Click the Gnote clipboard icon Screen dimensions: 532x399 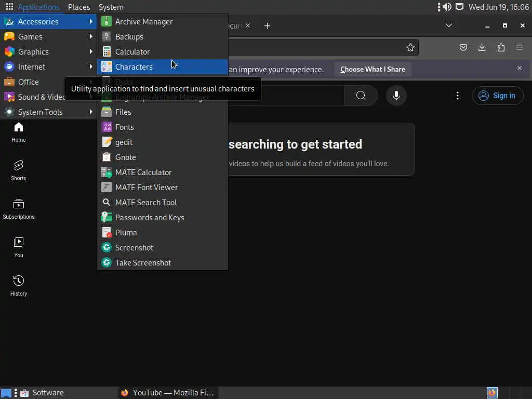pos(107,157)
